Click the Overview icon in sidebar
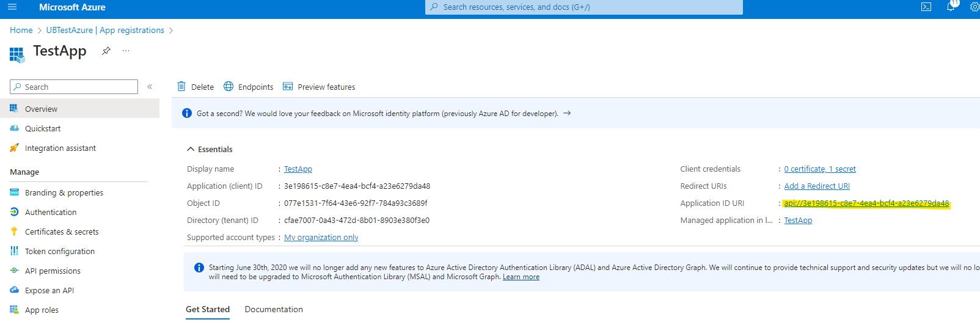This screenshot has height=325, width=980. point(14,109)
